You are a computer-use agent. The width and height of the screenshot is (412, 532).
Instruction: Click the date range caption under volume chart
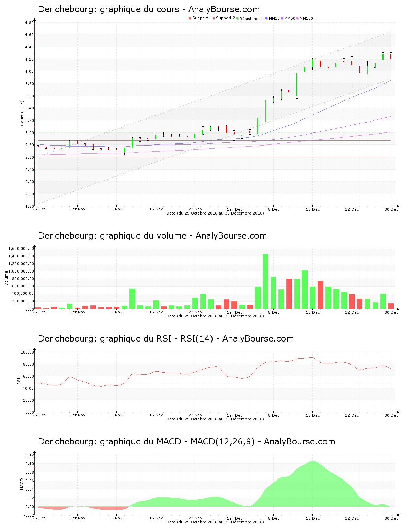point(215,316)
